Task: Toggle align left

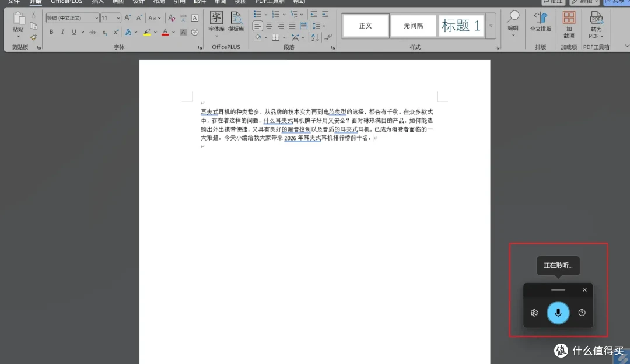Action: 258,26
